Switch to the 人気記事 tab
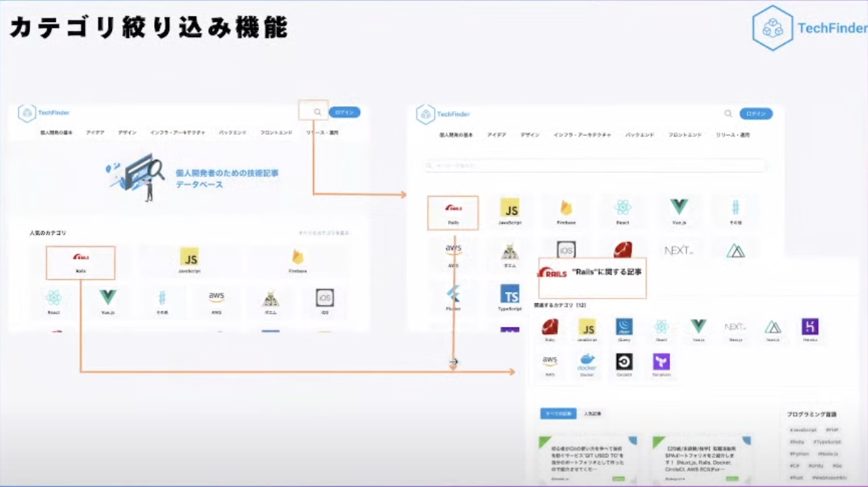This screenshot has height=487, width=868. [x=593, y=413]
